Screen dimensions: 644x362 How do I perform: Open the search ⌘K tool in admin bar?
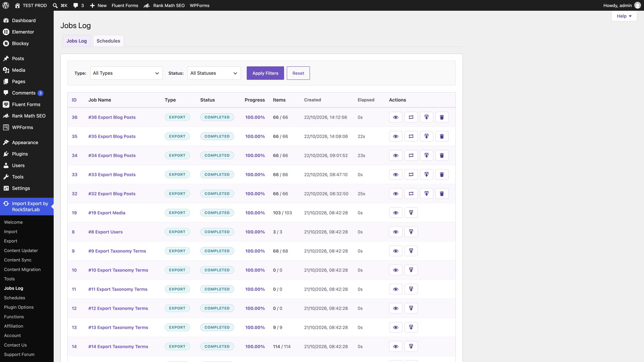tap(60, 5)
